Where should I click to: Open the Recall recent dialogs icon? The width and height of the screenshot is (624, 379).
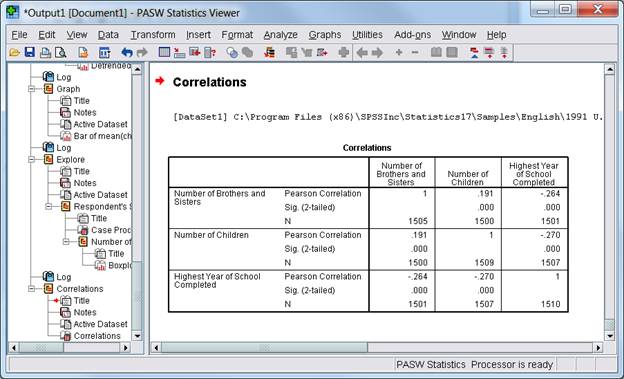(105, 52)
